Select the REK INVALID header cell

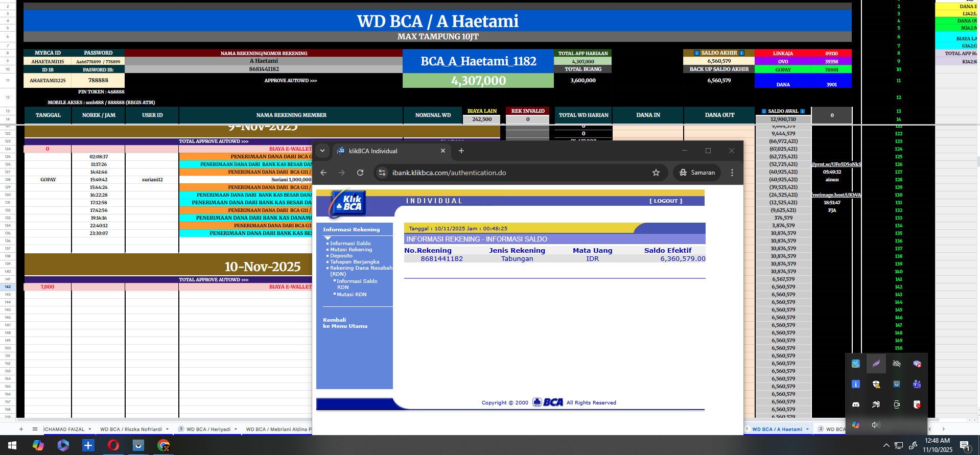point(528,111)
